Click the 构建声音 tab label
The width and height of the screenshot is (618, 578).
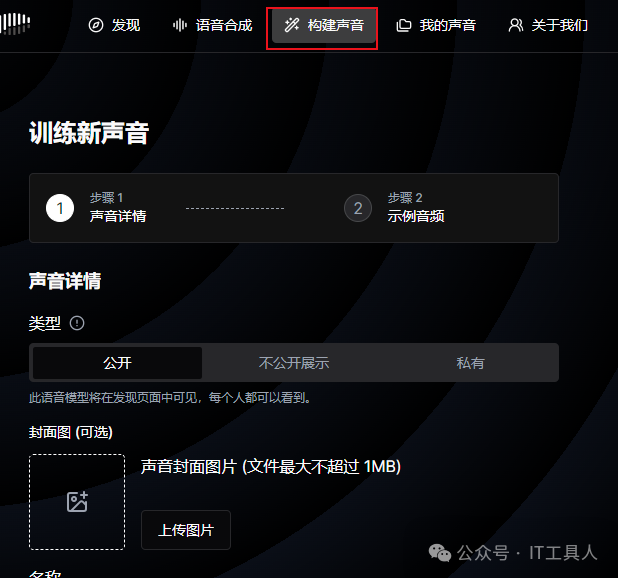point(336,25)
